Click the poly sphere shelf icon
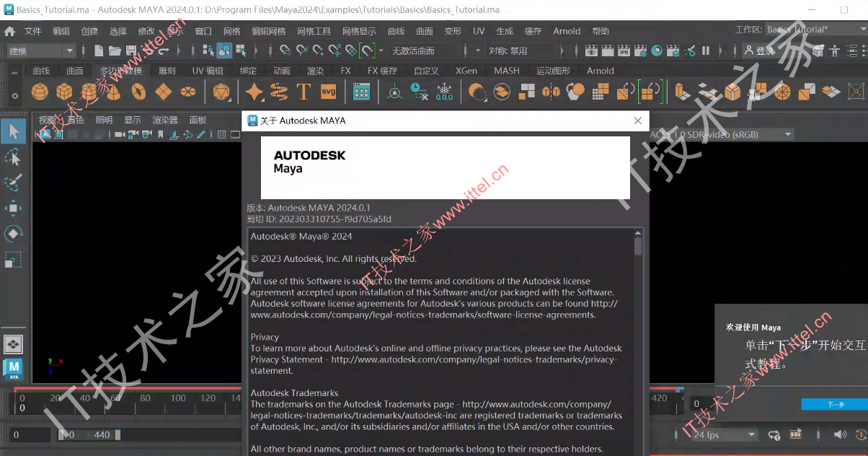This screenshot has width=868, height=456. click(40, 92)
